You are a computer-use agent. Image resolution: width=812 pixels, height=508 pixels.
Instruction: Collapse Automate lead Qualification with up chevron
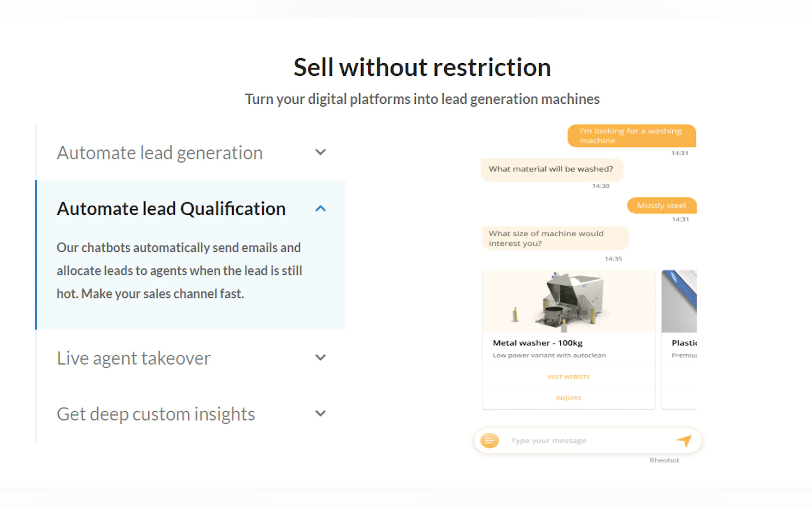pos(321,209)
